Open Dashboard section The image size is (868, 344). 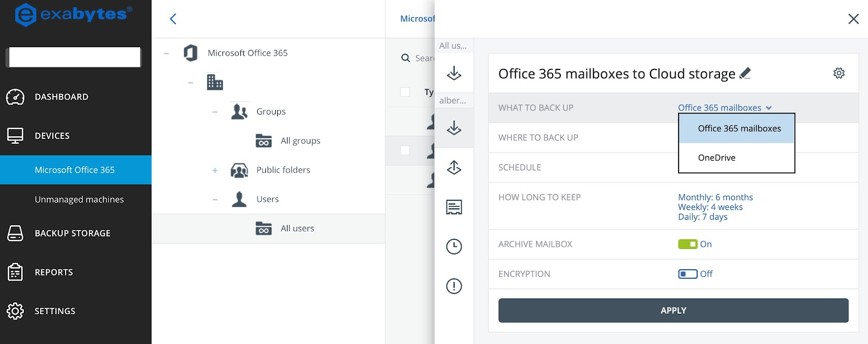click(61, 97)
